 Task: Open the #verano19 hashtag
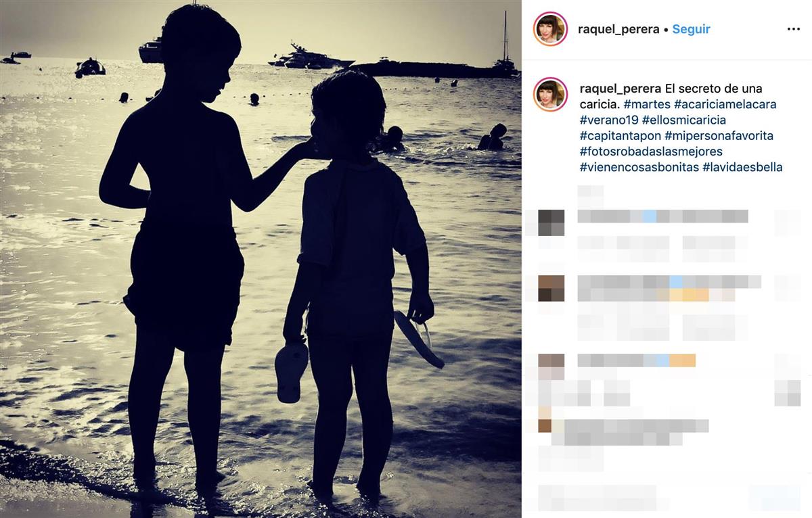609,120
